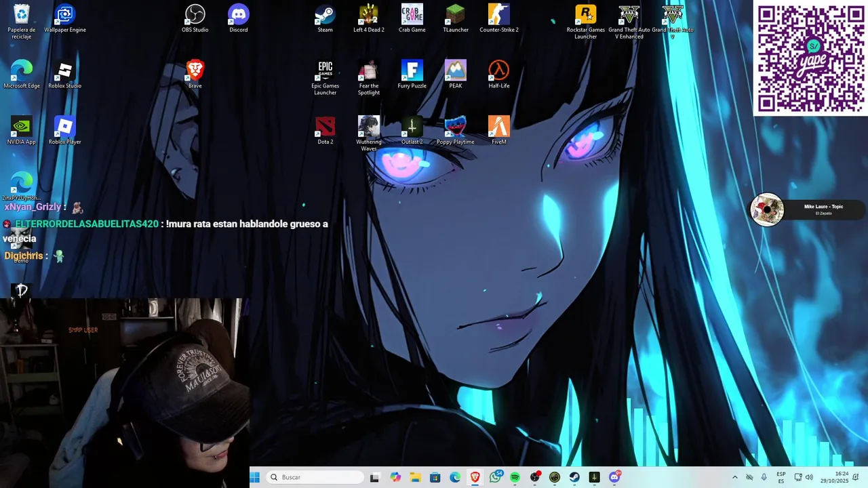
Task: Select the FiveM desktop icon
Action: pyautogui.click(x=499, y=131)
